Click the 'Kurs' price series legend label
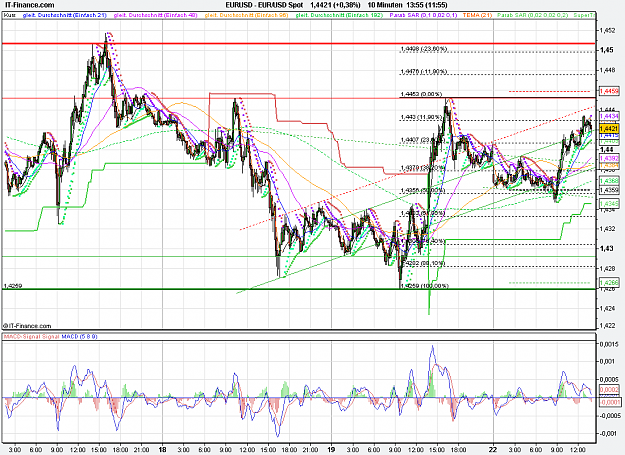The width and height of the screenshot is (625, 455). [10, 15]
